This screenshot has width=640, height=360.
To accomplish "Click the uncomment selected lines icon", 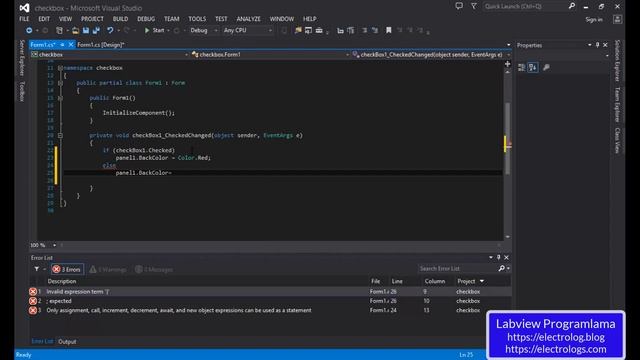I will [x=375, y=30].
